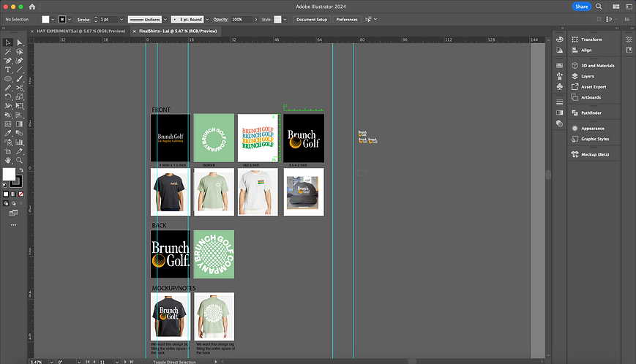Image resolution: width=636 pixels, height=364 pixels.
Task: Open the zoom level dropdown
Action: coord(51,362)
